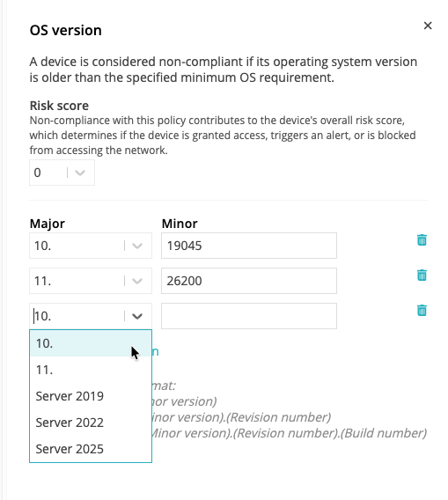Image resolution: width=448 pixels, height=500 pixels.
Task: Choose 11. from the open dropdown list
Action: point(91,370)
